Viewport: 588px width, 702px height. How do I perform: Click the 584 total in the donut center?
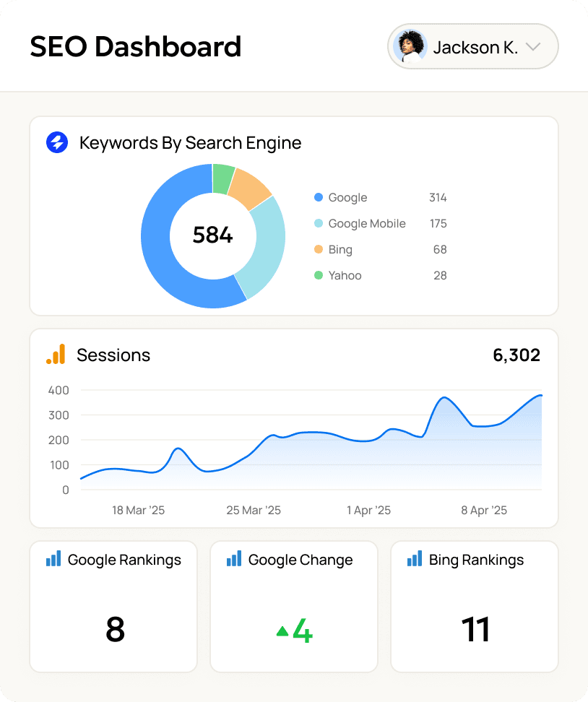(212, 235)
